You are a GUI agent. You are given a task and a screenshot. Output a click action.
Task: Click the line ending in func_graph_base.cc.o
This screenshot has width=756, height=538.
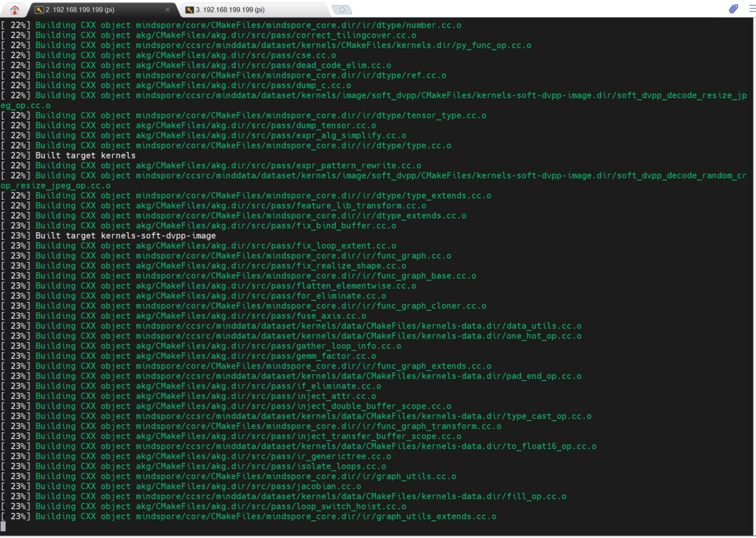point(238,276)
